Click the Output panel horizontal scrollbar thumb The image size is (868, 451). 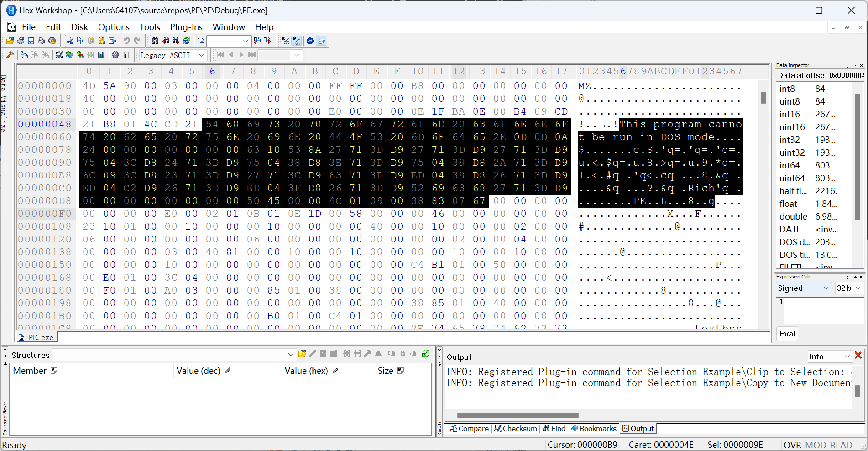tap(518, 415)
